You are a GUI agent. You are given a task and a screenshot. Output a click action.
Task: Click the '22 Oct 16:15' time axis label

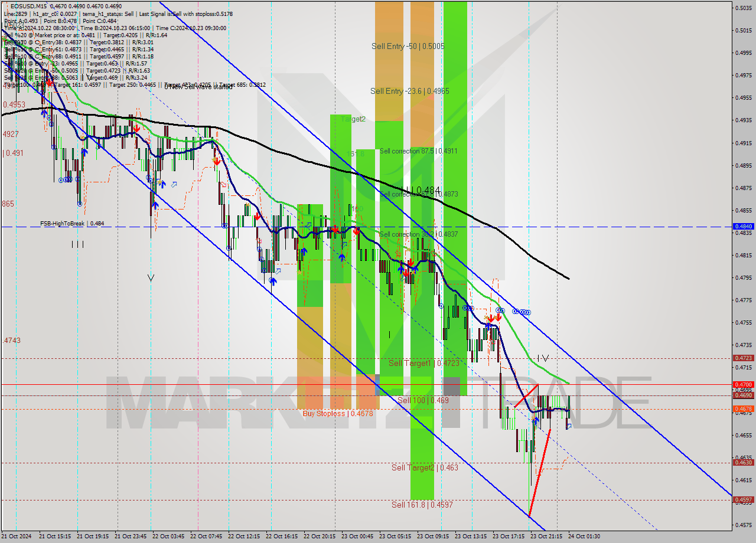281,537
